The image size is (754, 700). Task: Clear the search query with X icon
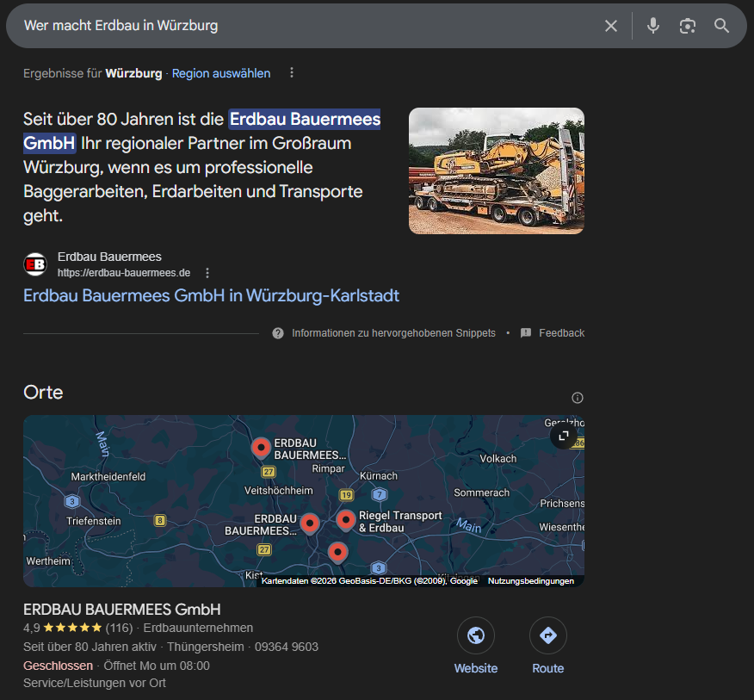(x=611, y=26)
